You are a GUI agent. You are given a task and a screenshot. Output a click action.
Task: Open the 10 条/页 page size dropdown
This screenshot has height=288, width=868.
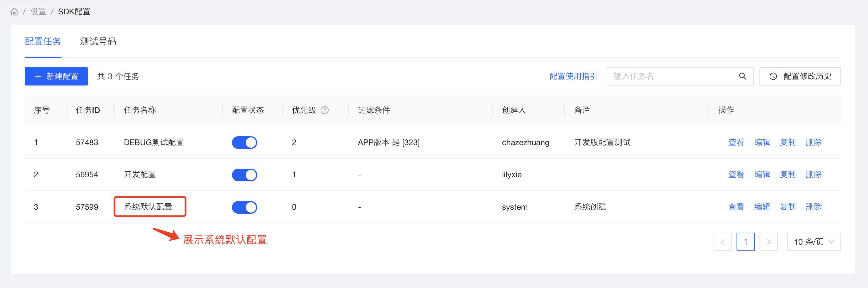(813, 242)
